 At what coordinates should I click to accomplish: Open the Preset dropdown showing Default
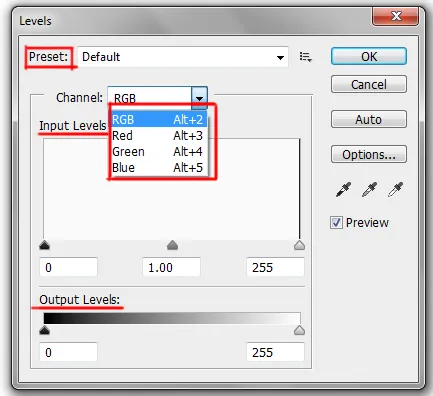183,57
